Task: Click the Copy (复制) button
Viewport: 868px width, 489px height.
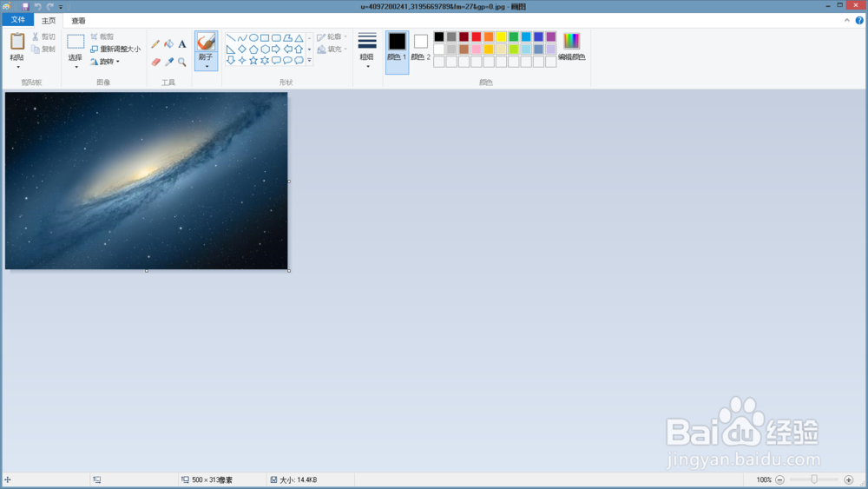Action: (43, 50)
